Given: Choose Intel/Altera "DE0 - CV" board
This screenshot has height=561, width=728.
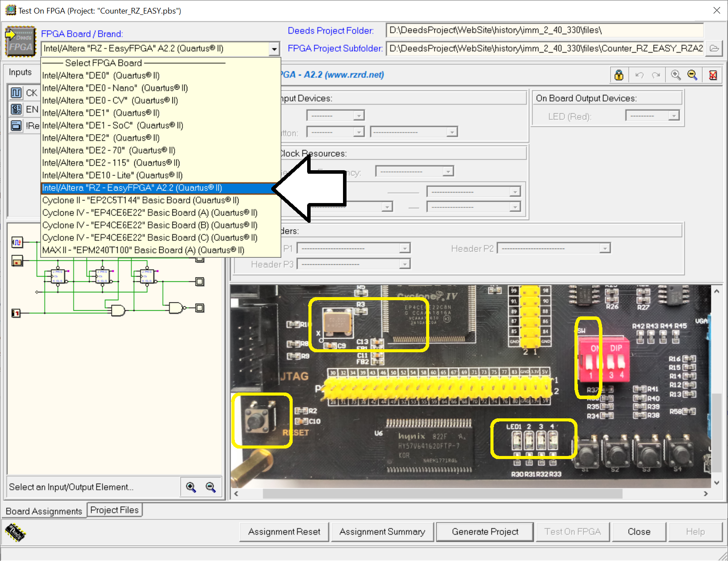Looking at the screenshot, I should click(161, 100).
